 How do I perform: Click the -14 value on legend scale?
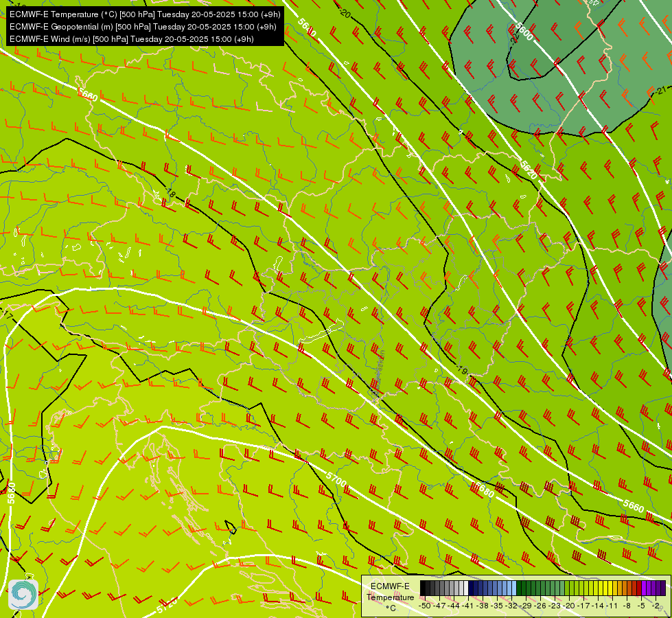click(598, 606)
